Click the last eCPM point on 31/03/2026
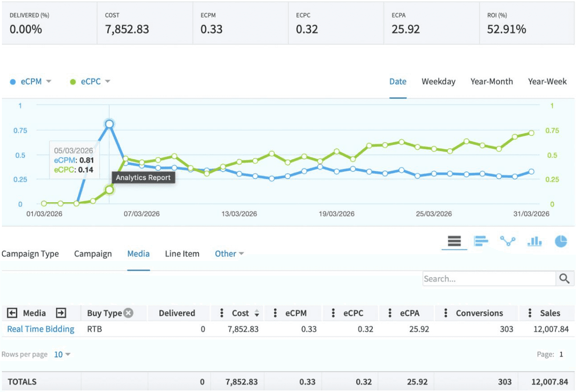 click(x=531, y=172)
